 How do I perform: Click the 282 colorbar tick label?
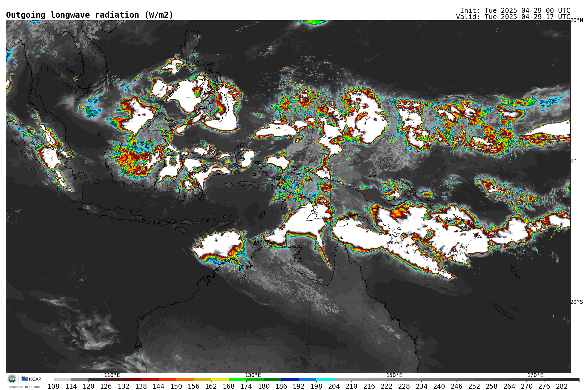tap(562, 386)
